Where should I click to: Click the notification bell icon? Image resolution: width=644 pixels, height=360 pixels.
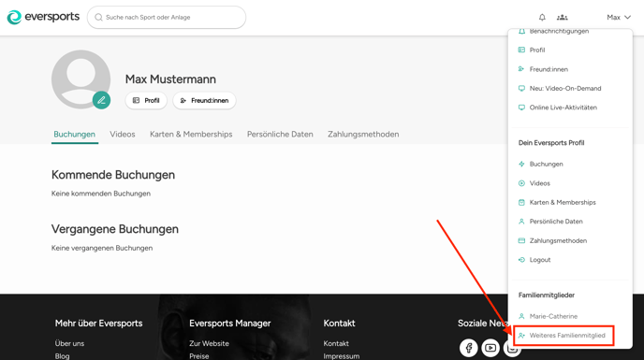(x=542, y=17)
